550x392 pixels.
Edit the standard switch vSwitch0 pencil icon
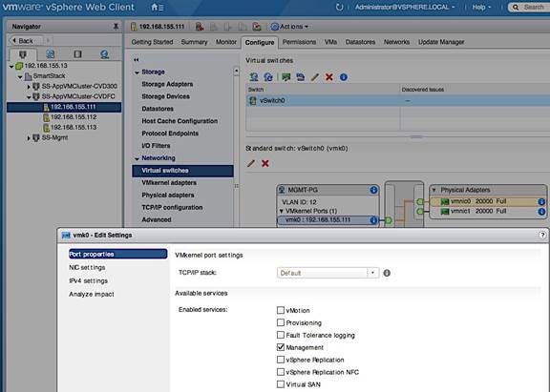(251, 163)
